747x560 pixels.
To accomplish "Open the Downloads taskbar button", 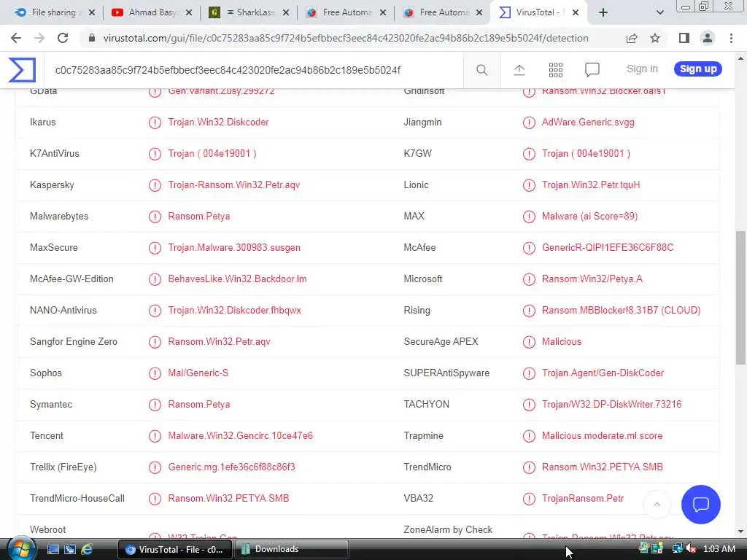I will (292, 550).
